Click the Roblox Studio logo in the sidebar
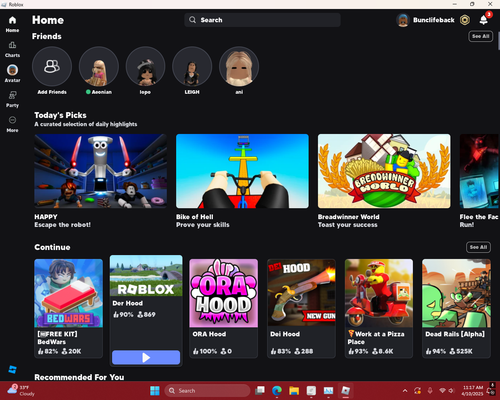The image size is (500, 400). (x=12, y=369)
